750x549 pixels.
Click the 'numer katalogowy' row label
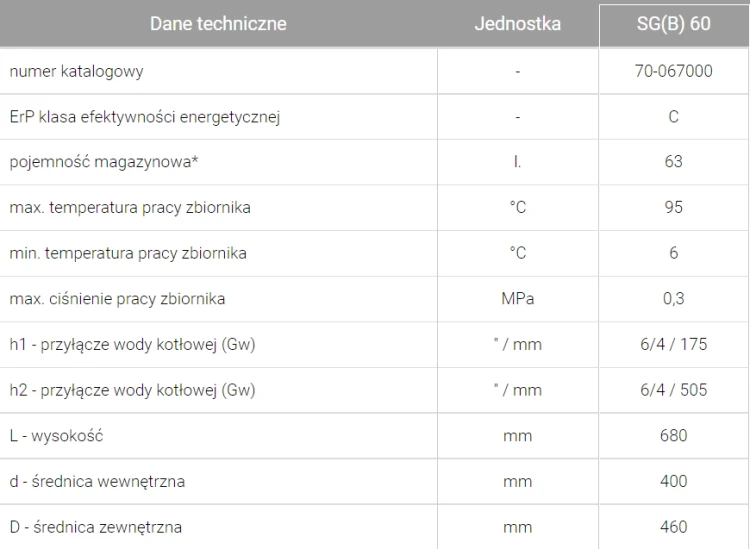77,72
